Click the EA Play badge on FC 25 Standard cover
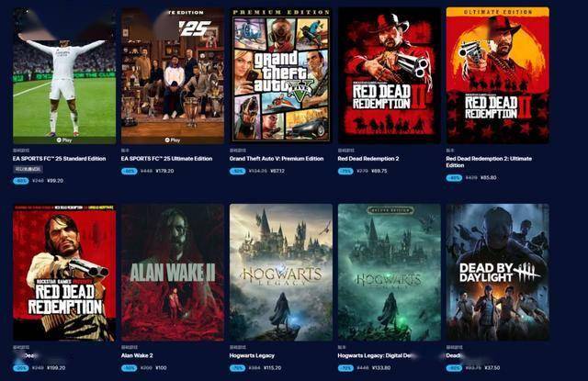This screenshot has width=588, height=381. 64,140
